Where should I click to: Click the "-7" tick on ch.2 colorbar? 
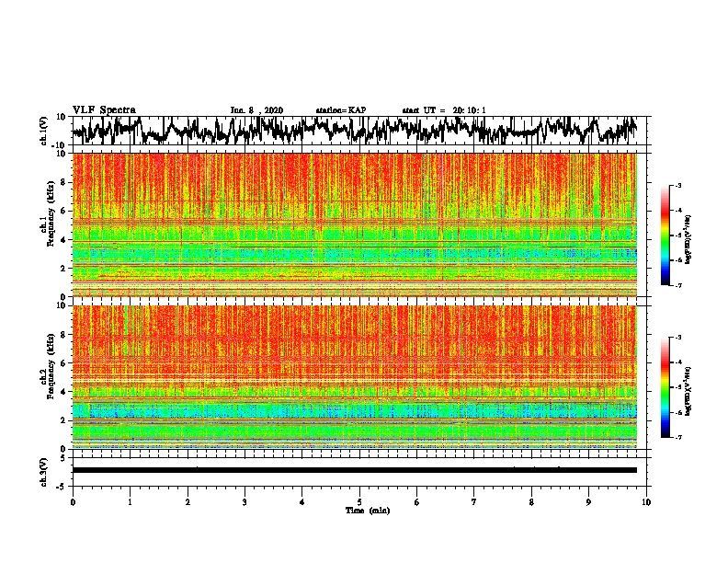(678, 438)
